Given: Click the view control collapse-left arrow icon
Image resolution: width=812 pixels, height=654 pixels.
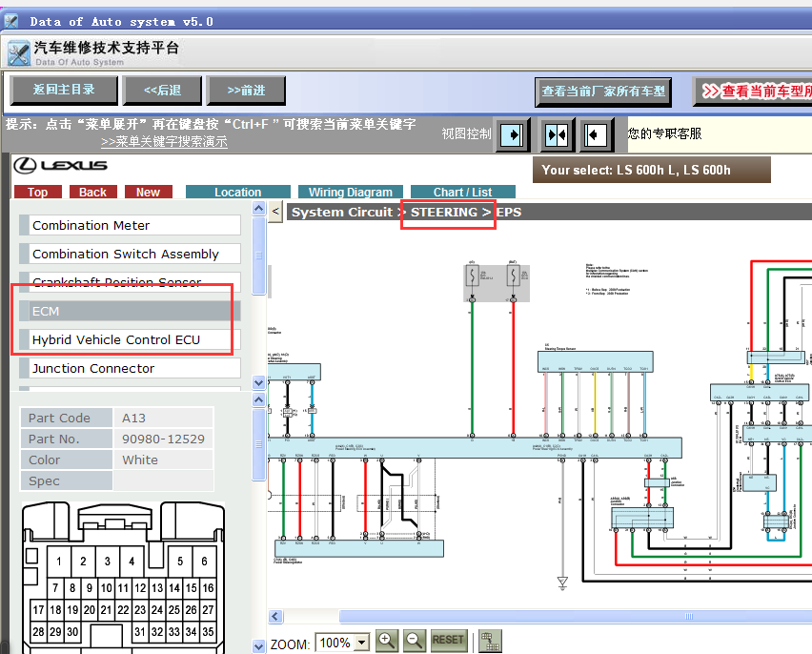Looking at the screenshot, I should (x=597, y=135).
